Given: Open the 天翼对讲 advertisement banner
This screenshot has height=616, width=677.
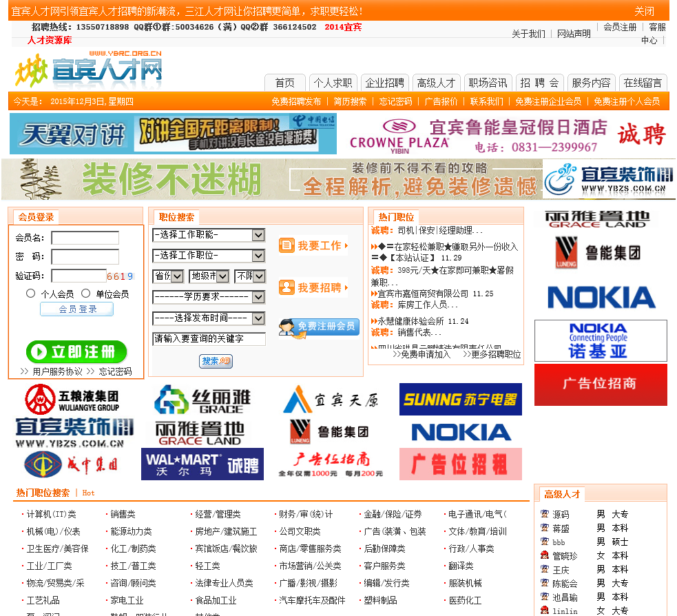Looking at the screenshot, I should coord(173,134).
